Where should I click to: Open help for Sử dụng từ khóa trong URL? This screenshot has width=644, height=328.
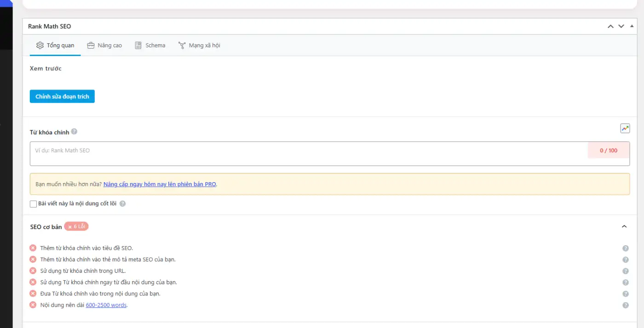point(626,271)
